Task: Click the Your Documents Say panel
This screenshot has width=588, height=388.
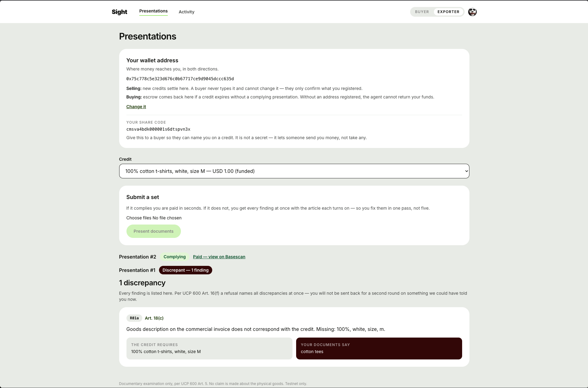Action: (379, 349)
